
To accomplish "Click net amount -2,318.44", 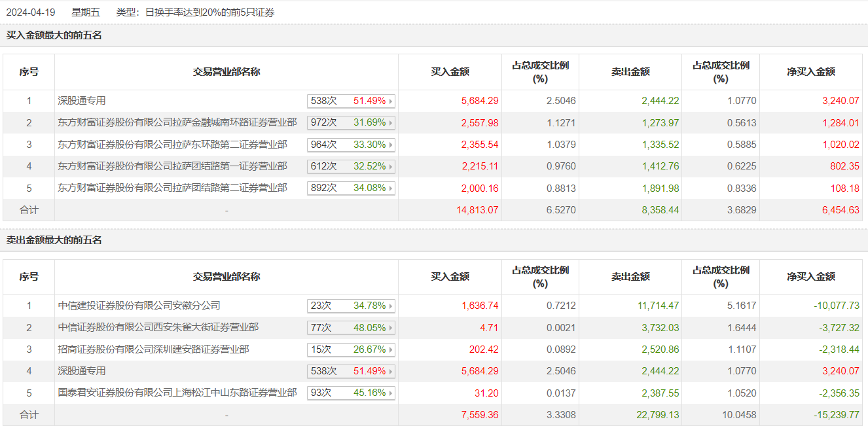I will (839, 349).
